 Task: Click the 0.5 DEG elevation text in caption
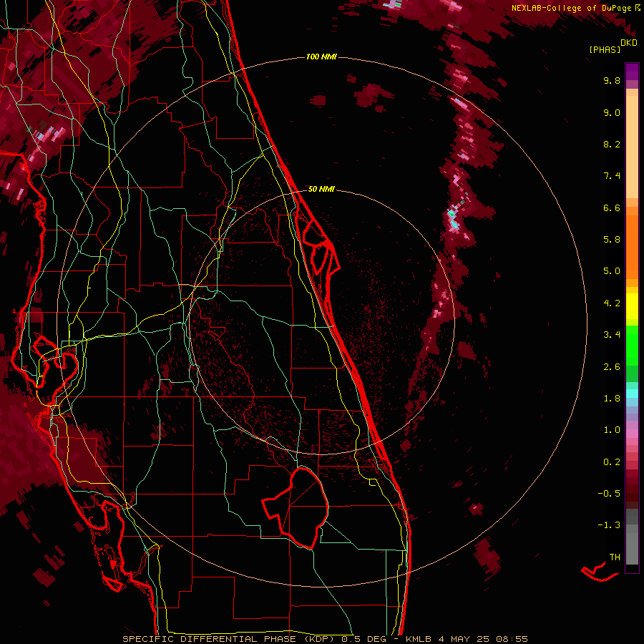364,639
